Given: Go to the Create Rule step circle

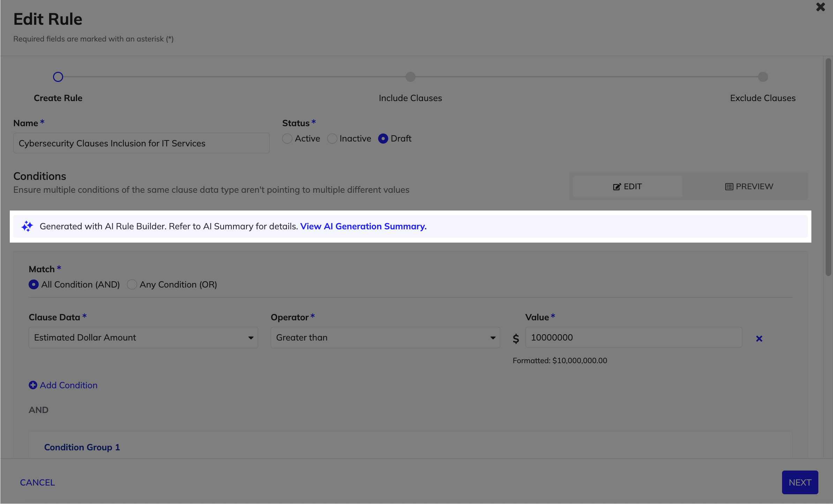Looking at the screenshot, I should click(x=58, y=77).
